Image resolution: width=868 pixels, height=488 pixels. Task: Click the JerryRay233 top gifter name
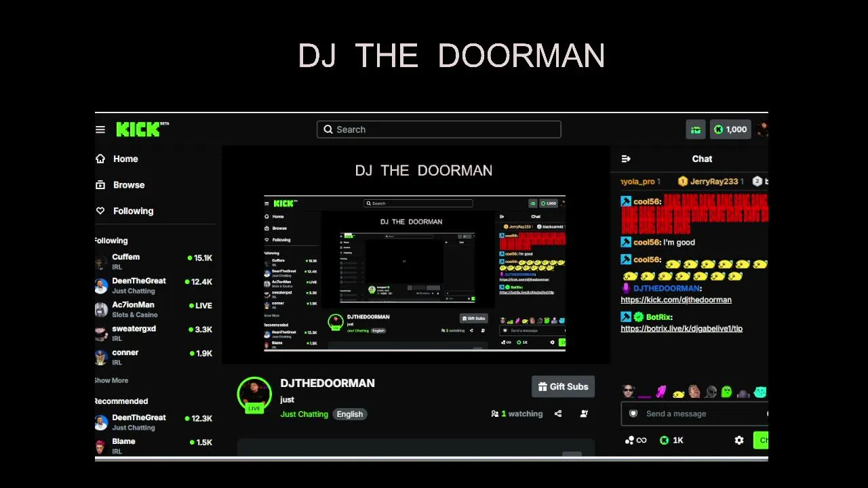coord(713,182)
